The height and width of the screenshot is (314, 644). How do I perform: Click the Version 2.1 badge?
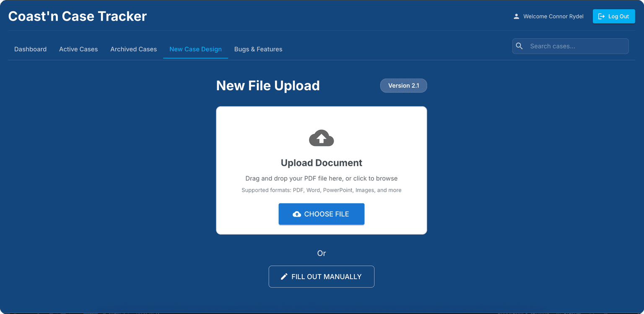[403, 86]
